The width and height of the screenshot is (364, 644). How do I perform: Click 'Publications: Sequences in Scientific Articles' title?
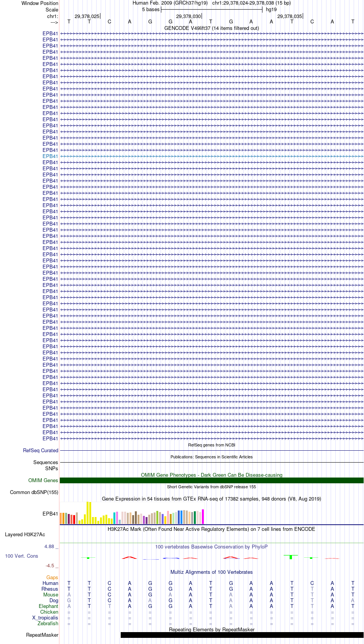(x=212, y=457)
